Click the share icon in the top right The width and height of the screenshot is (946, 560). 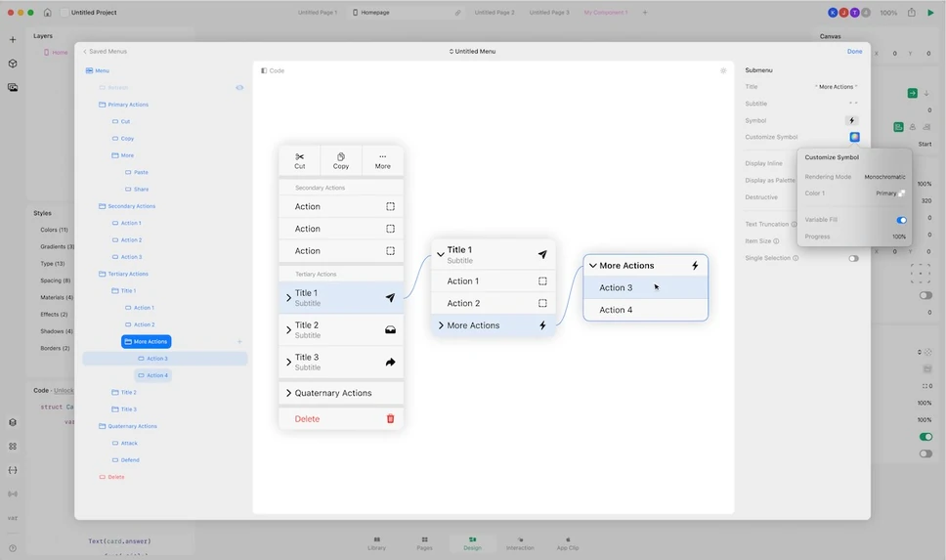click(912, 12)
